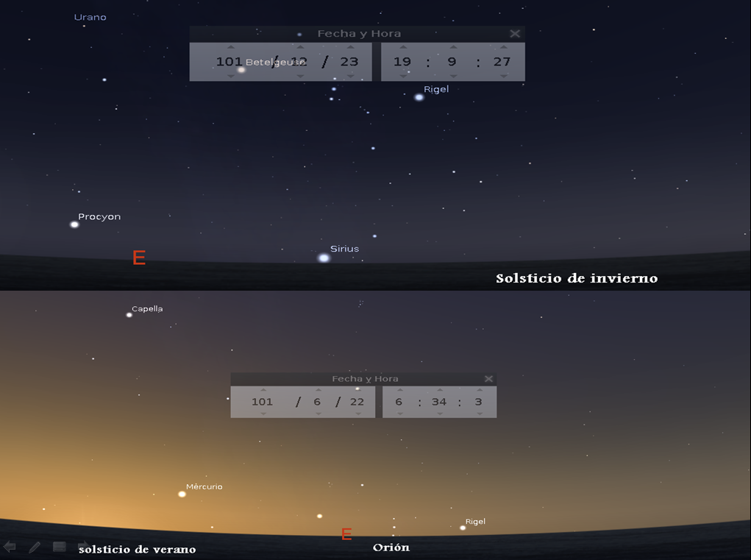This screenshot has height=560, width=751.
Task: Decrease day 22 in lower date panel
Action: point(357,414)
